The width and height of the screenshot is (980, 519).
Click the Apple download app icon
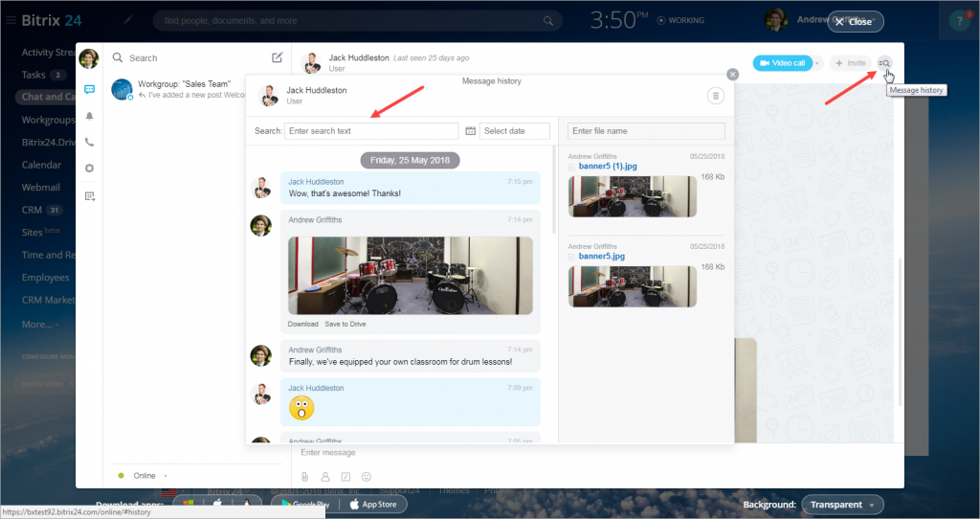coord(217,504)
